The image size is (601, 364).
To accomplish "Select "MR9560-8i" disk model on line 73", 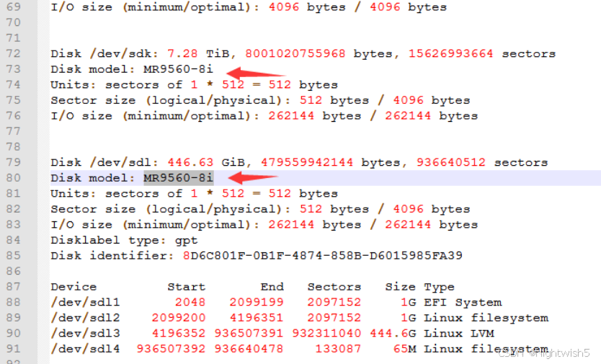I will [178, 69].
